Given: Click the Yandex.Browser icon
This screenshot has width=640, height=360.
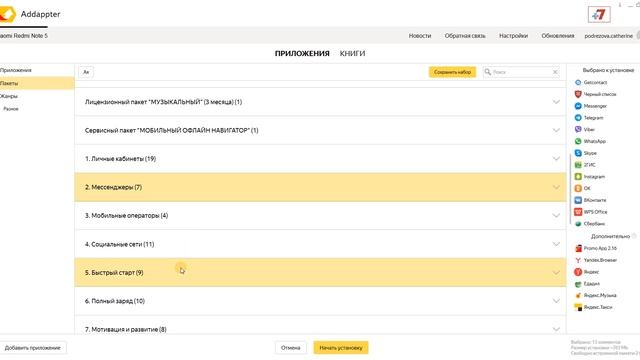Looking at the screenshot, I should (x=578, y=260).
